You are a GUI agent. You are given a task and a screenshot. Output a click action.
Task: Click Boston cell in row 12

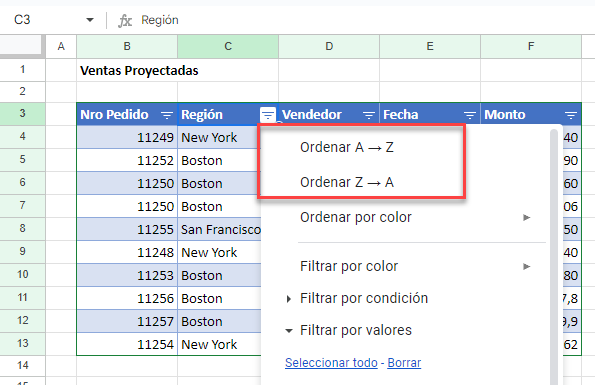coord(220,322)
